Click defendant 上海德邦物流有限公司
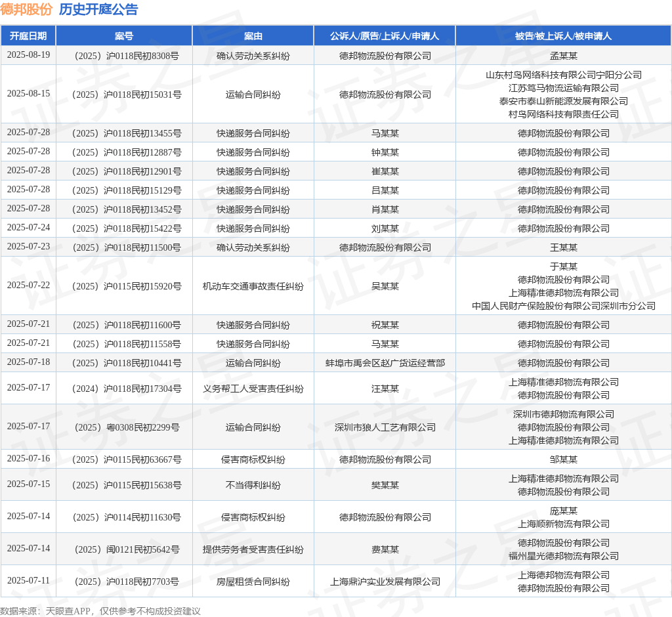Viewport: 672px width, 617px height. tap(564, 575)
